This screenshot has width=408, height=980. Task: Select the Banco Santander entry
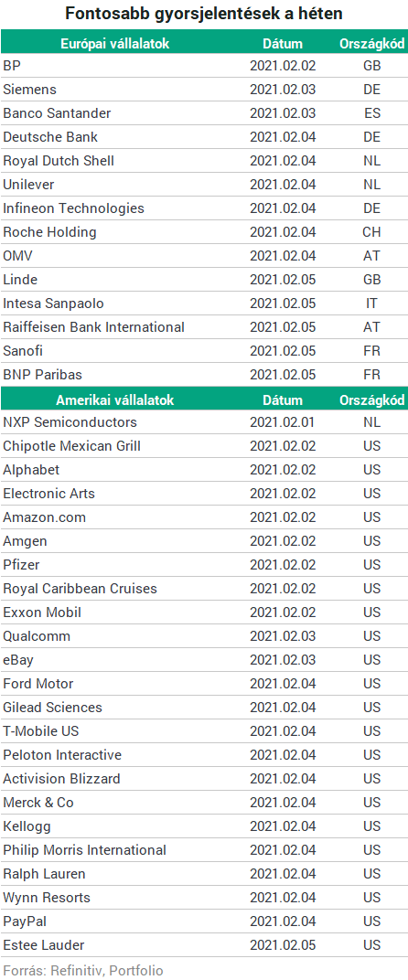point(57,112)
